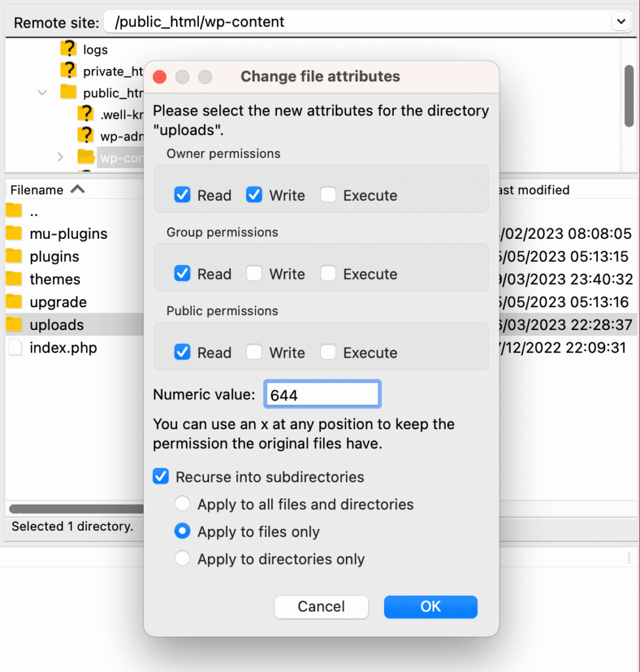Viewport: 640px width, 672px height.
Task: Click the 23:40:32 modified date cell
Action: point(565,279)
